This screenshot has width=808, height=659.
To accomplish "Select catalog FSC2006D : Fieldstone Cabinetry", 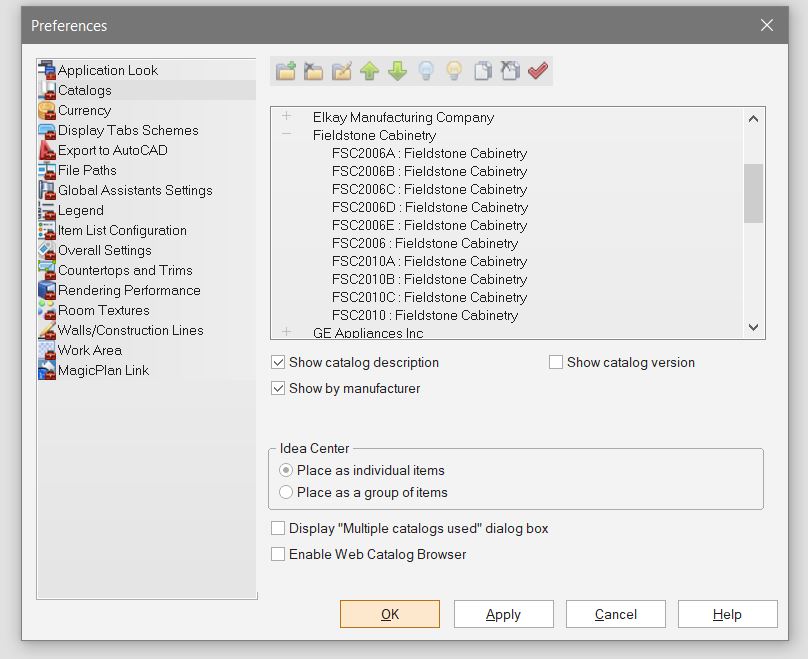I will (430, 207).
